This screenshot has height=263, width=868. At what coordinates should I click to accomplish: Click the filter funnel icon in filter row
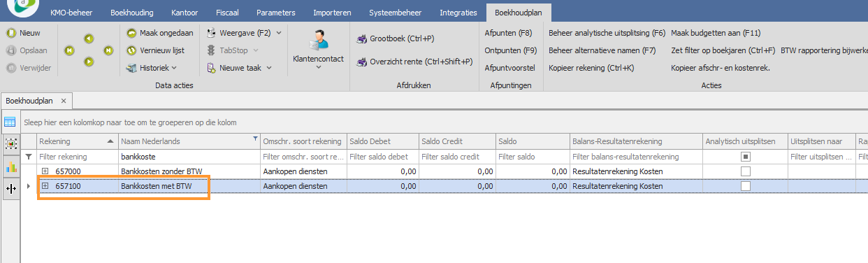tap(29, 157)
